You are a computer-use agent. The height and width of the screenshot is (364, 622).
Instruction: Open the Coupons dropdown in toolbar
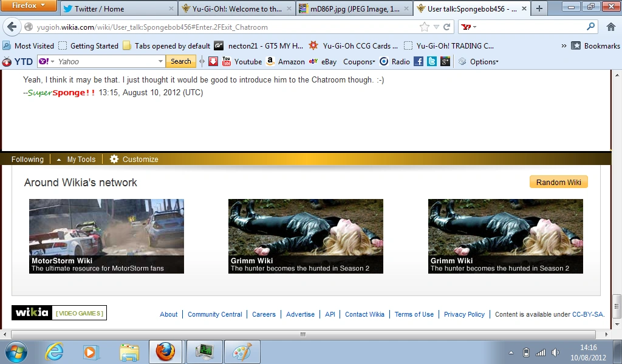click(359, 62)
